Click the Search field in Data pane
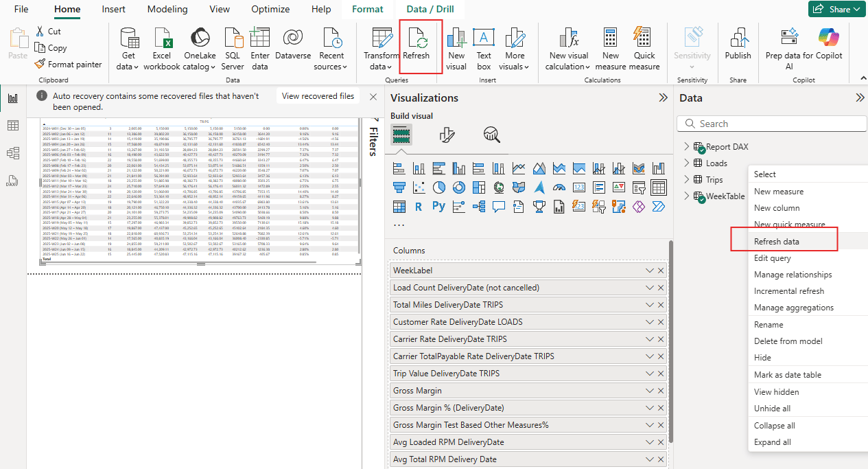The image size is (868, 469). 772,124
